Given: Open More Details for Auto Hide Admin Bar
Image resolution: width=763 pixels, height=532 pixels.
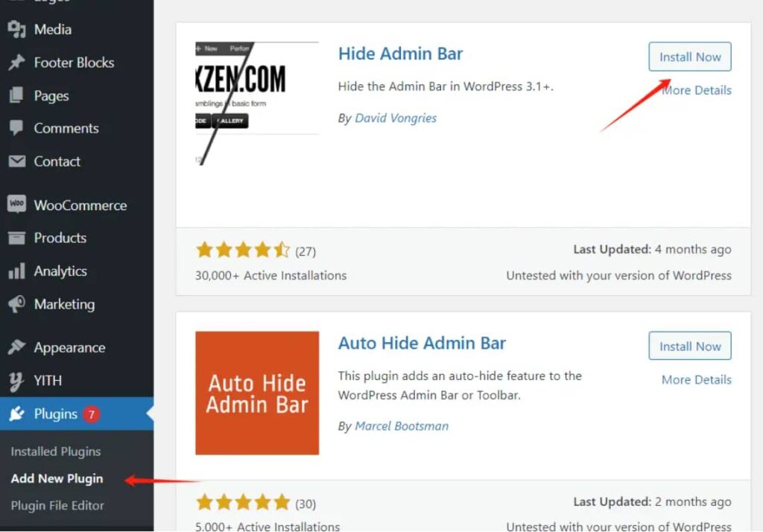Looking at the screenshot, I should click(697, 380).
